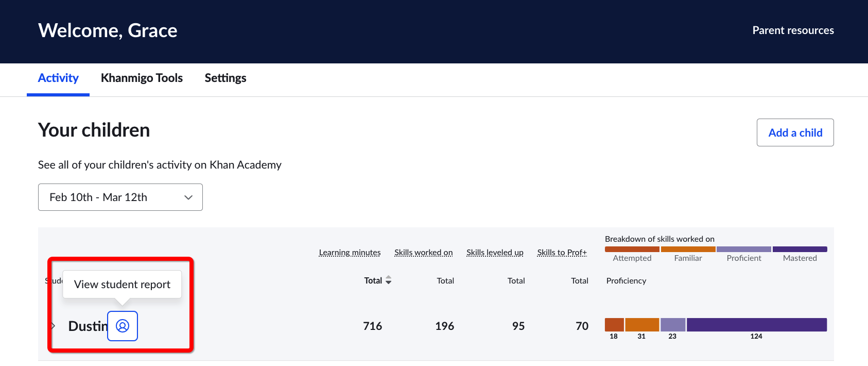The image size is (868, 366).
Task: Open Dustin's student report icon
Action: (123, 326)
